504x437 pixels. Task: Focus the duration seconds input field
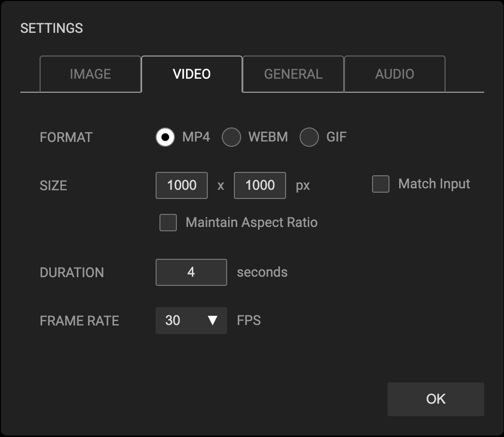click(x=191, y=272)
